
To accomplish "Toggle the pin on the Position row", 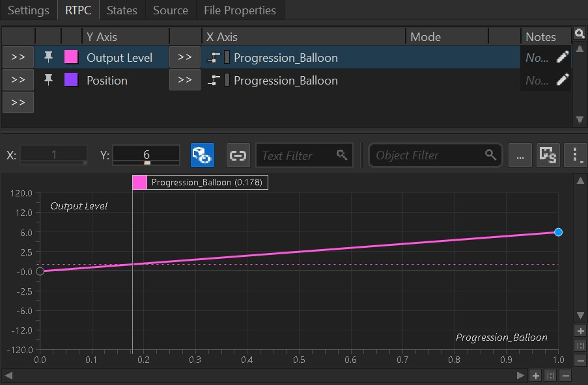I will coord(48,80).
